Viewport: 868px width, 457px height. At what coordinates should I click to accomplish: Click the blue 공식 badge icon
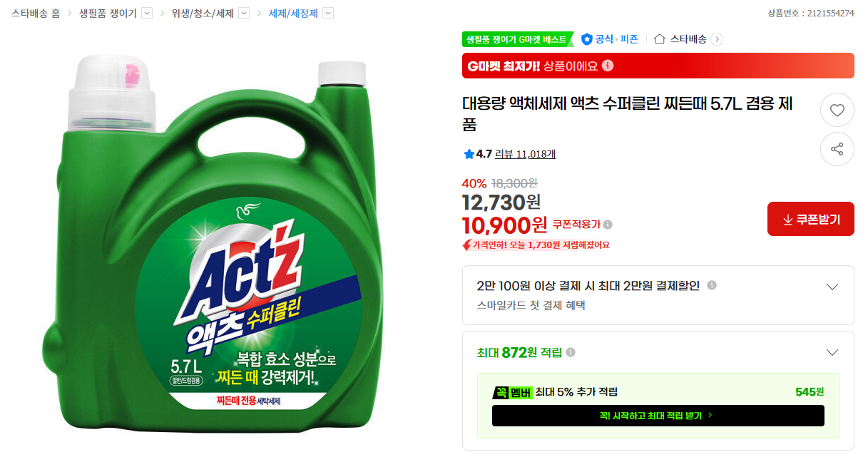click(x=587, y=39)
